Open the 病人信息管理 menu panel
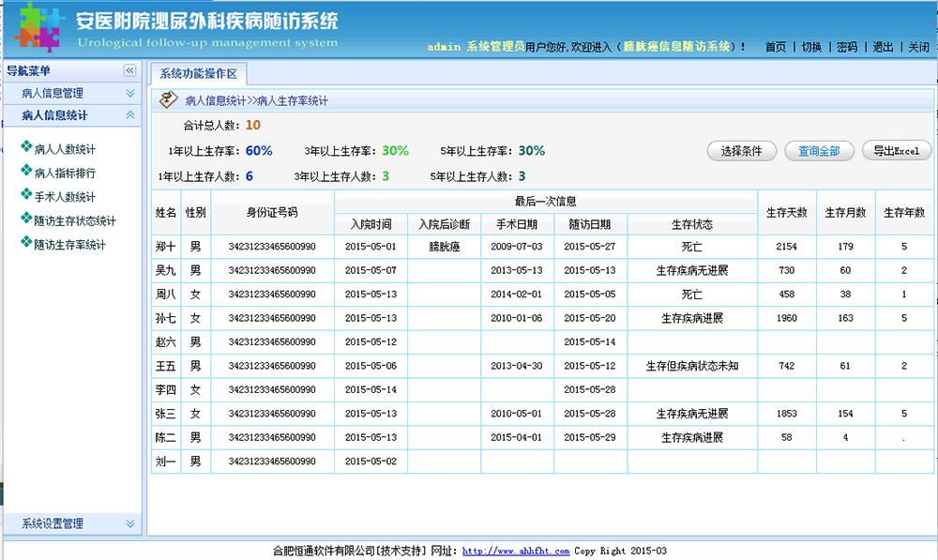 click(x=72, y=93)
